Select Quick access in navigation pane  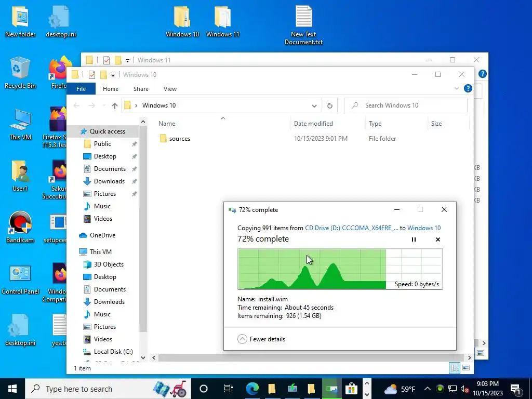tap(107, 131)
